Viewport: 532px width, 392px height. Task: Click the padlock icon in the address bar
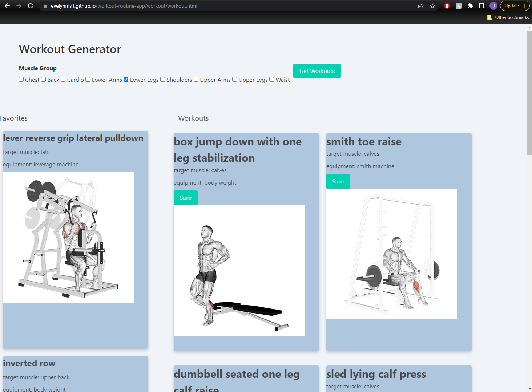pos(45,6)
